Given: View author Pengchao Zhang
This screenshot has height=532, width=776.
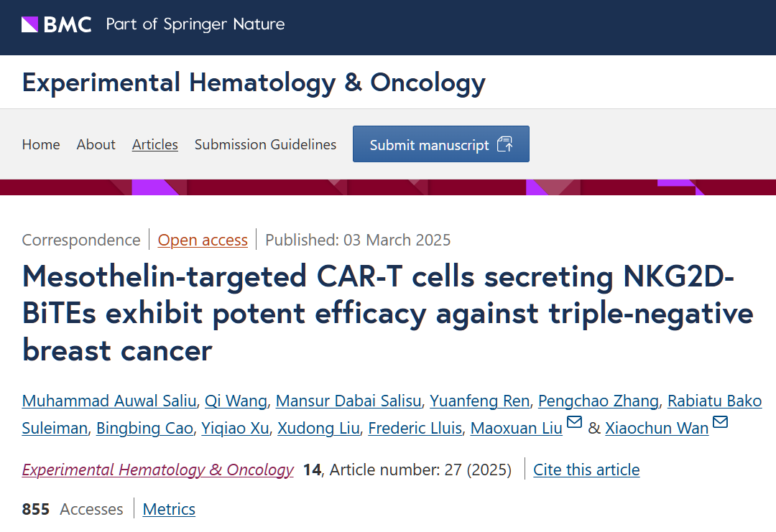Looking at the screenshot, I should pos(599,401).
